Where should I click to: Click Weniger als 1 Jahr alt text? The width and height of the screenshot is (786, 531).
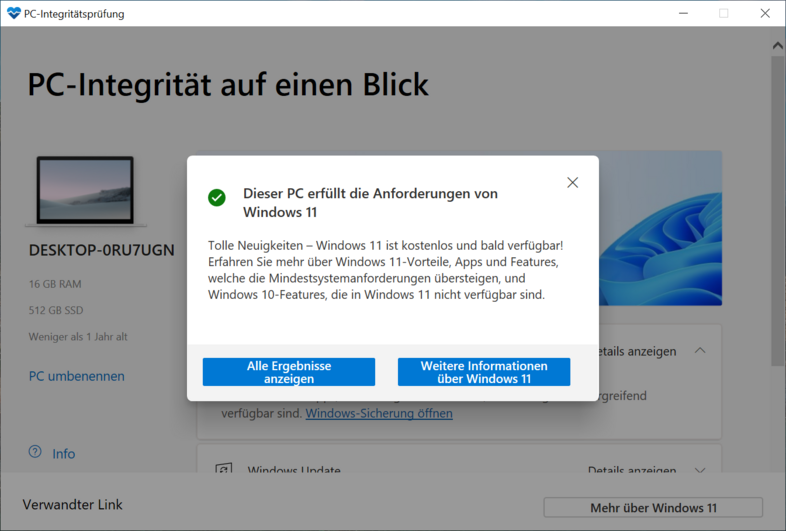click(x=78, y=336)
